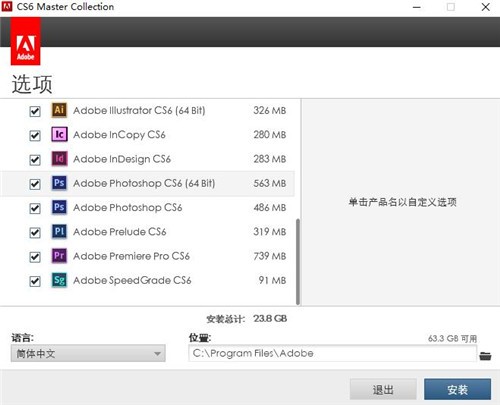Click the Adobe Prelude CS6 Pl icon
The width and height of the screenshot is (500, 405).
[59, 232]
